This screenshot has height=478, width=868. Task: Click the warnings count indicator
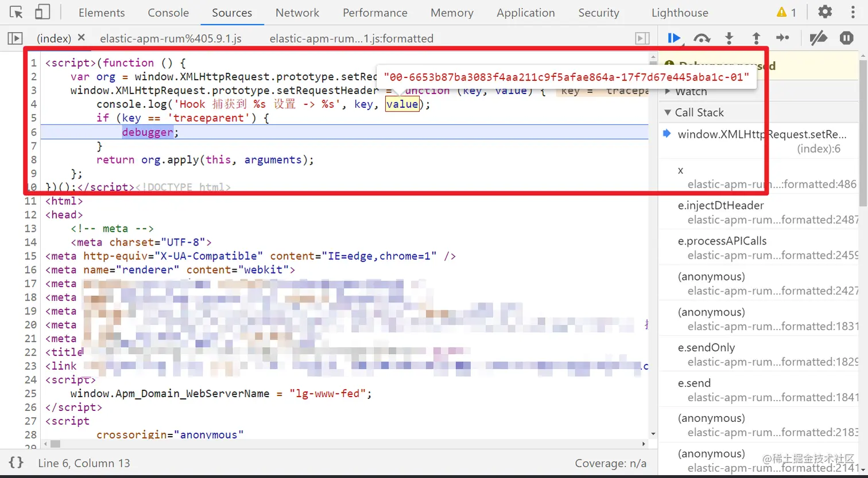click(786, 12)
